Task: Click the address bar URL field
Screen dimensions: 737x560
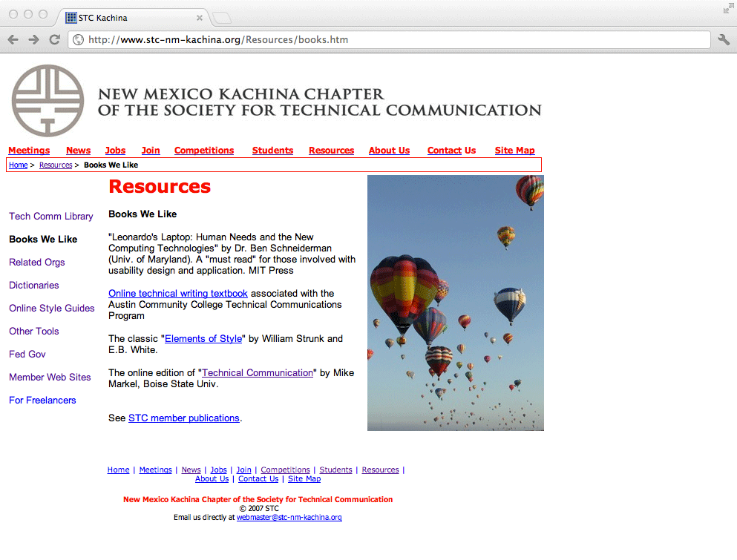Action: (386, 40)
